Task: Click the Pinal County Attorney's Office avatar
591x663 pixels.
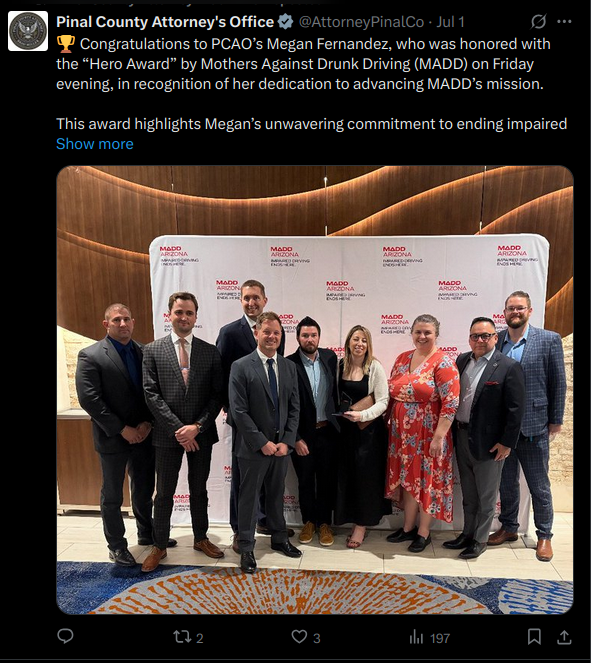Action: (28, 31)
